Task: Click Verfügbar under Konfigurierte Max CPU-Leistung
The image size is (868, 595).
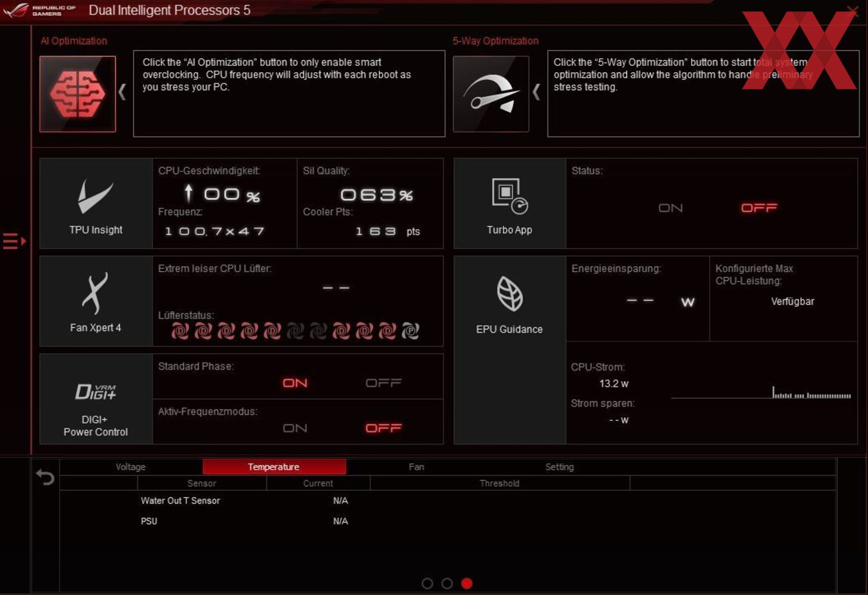Action: click(x=793, y=301)
